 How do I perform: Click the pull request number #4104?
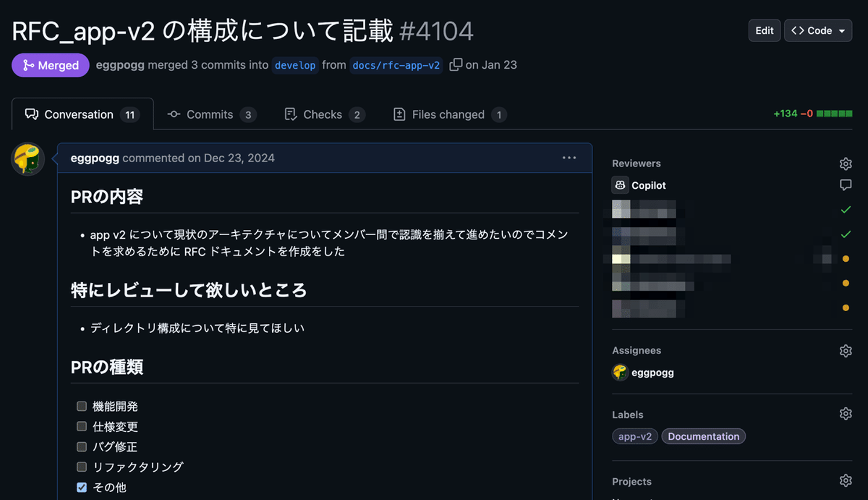click(x=436, y=31)
